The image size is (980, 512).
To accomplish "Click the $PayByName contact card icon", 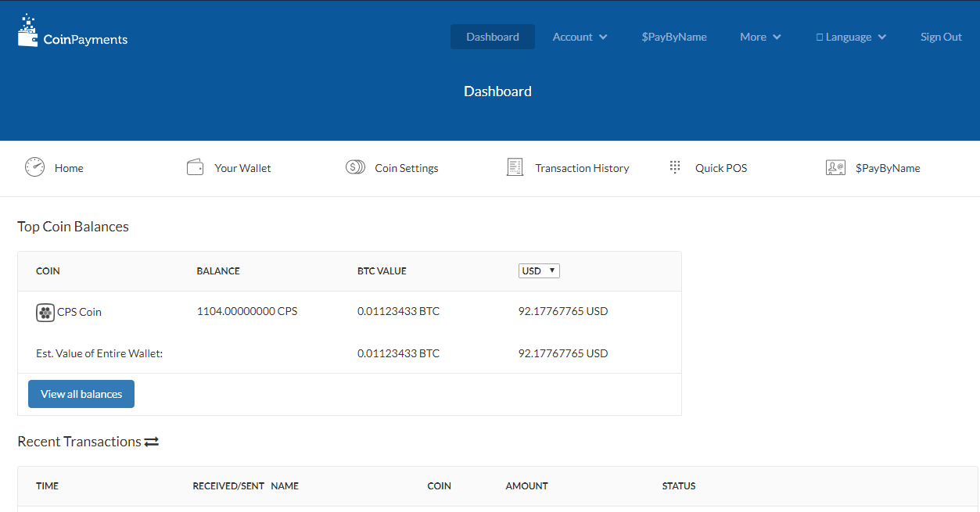I will [835, 167].
